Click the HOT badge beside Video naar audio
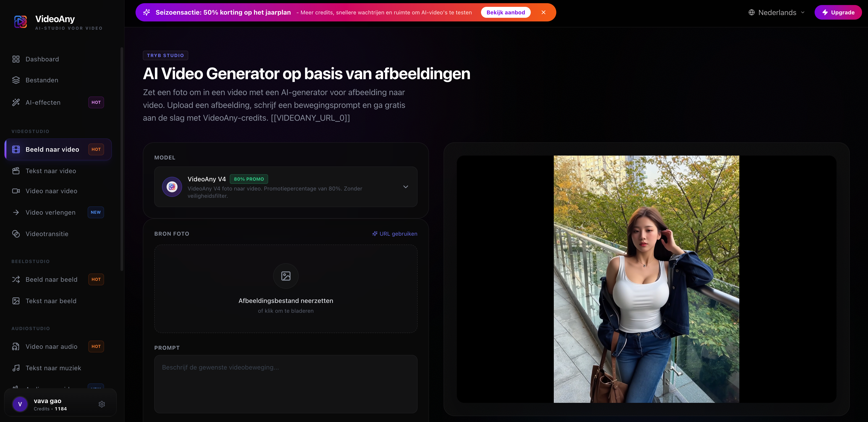Screen dimensions: 868x422 96,346
